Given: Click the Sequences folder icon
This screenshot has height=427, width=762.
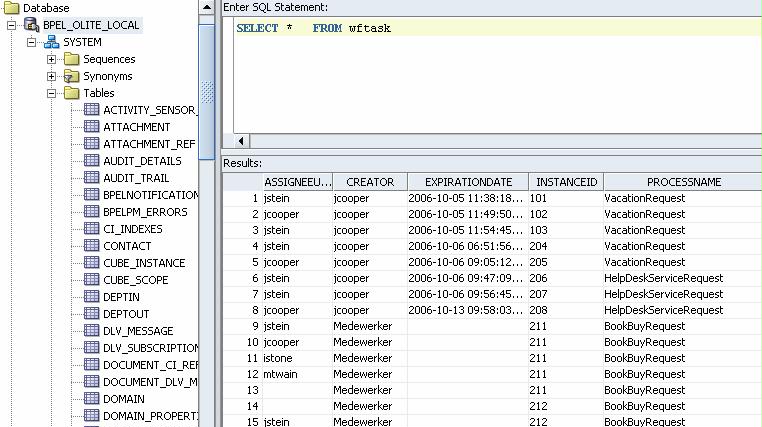Looking at the screenshot, I should tap(71, 59).
